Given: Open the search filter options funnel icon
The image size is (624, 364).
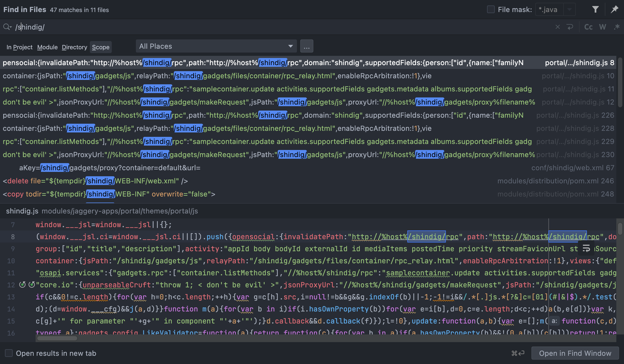Looking at the screenshot, I should [596, 9].
